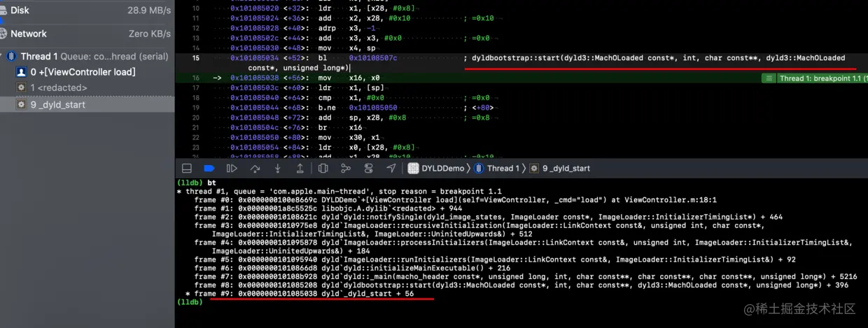Viewport: 868px width, 328px height.
Task: Click the Thread 1 blue thread icon
Action: (x=12, y=57)
